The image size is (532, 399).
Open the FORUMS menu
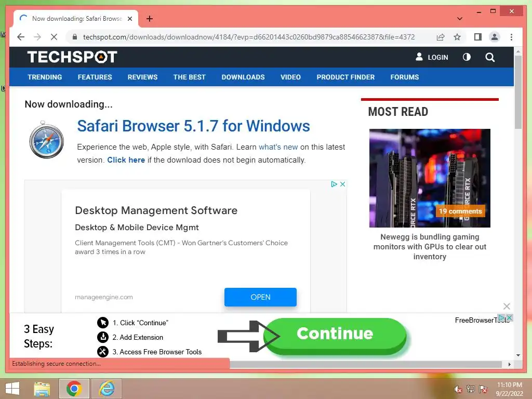(x=404, y=77)
